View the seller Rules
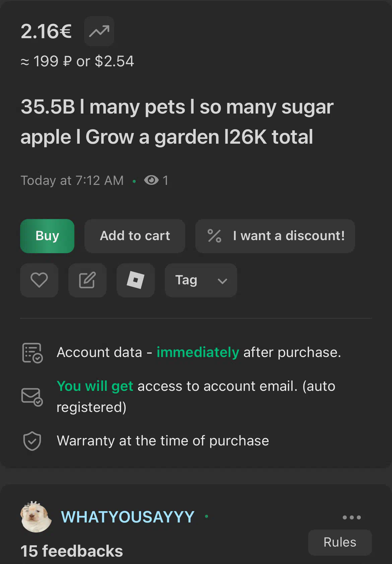This screenshot has width=392, height=564. coord(340,543)
